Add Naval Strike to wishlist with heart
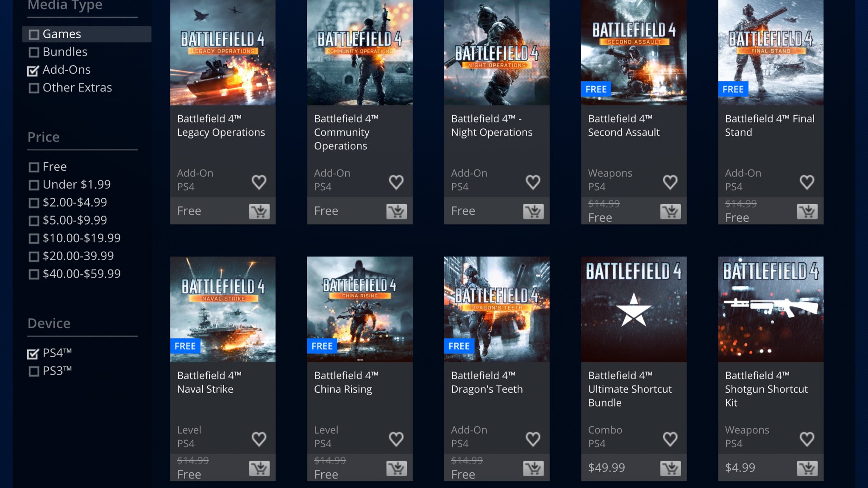Screen dimensions: 868x488 [259, 439]
